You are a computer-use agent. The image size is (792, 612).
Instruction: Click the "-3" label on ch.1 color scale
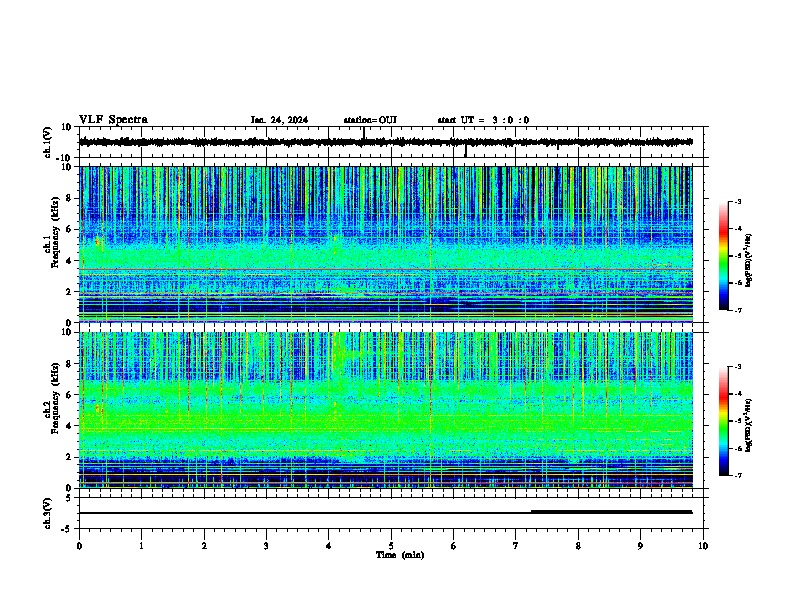pos(737,202)
